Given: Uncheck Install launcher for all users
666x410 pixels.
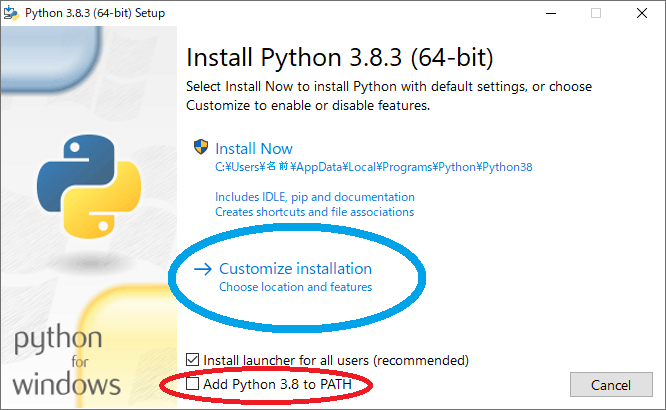Looking at the screenshot, I should pos(192,360).
